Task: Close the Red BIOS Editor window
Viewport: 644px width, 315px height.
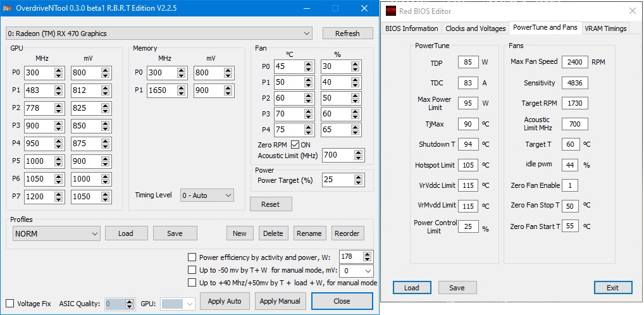Action: [x=633, y=11]
